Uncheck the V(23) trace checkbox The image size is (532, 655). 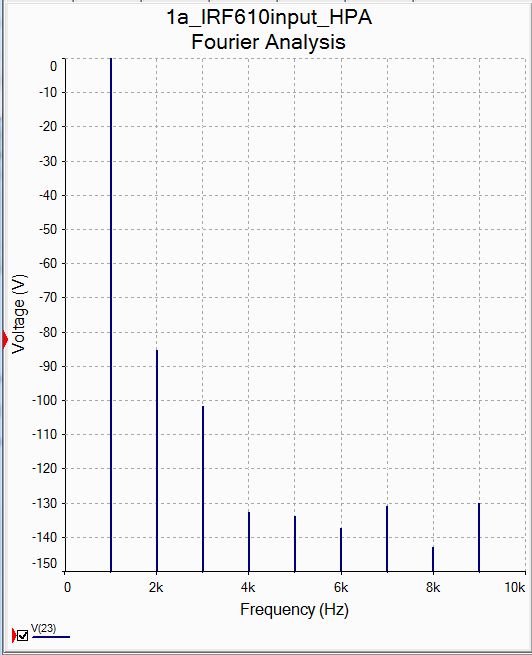[23, 635]
